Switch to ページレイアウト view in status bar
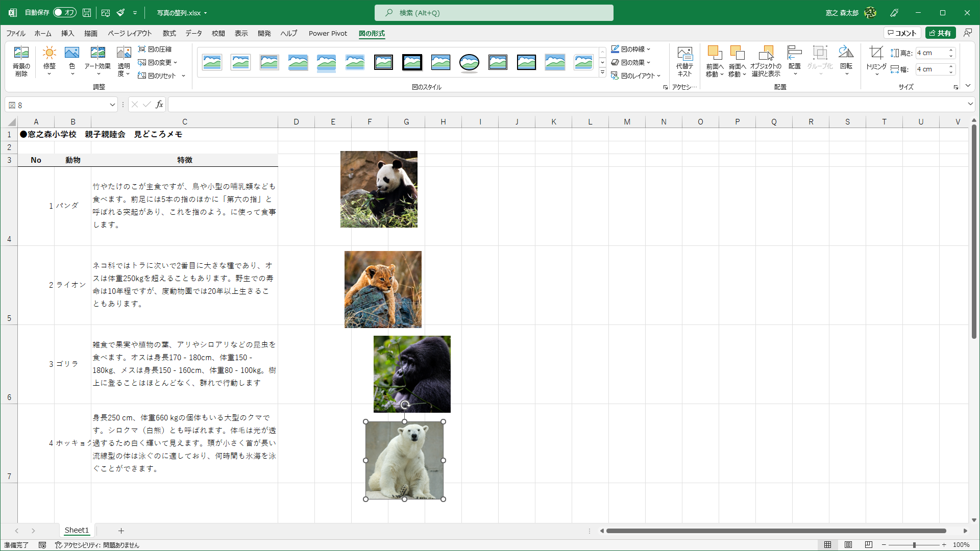 click(848, 545)
